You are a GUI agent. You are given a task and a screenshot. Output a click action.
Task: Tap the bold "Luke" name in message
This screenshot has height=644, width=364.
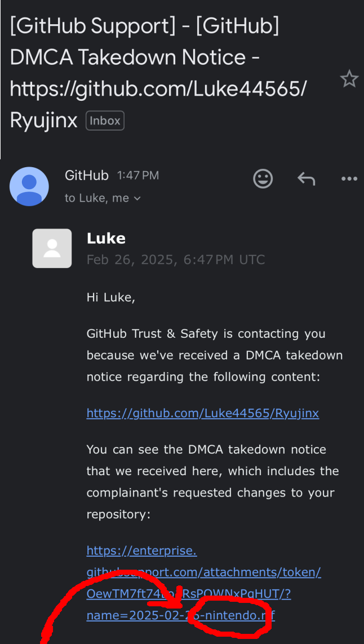click(x=106, y=238)
